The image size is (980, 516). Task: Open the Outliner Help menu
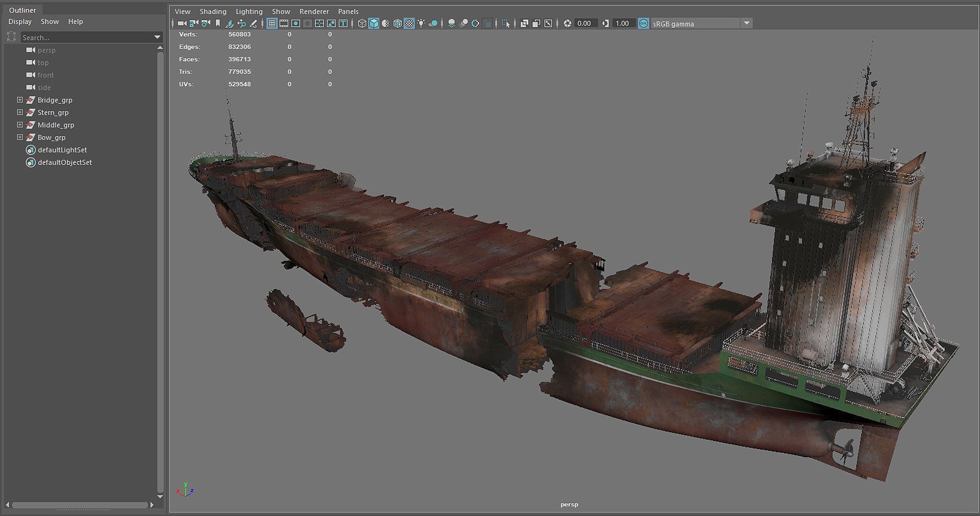[x=76, y=21]
